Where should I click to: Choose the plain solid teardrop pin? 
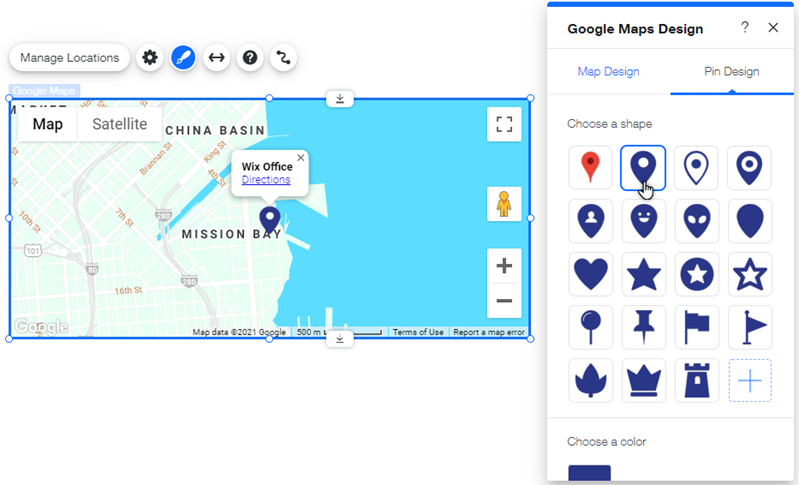[x=750, y=221]
